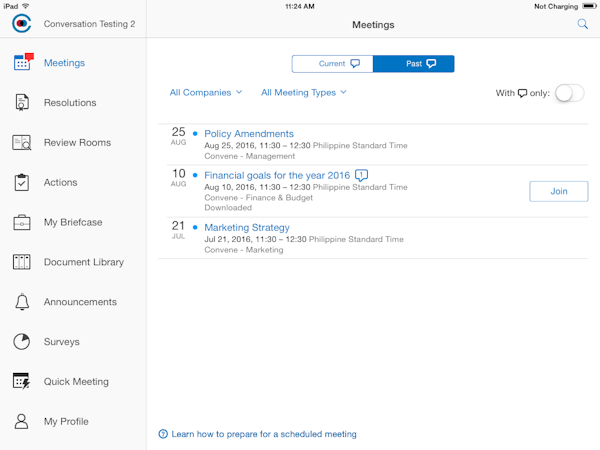Open 'Learn how to prepare' help link

(x=263, y=434)
